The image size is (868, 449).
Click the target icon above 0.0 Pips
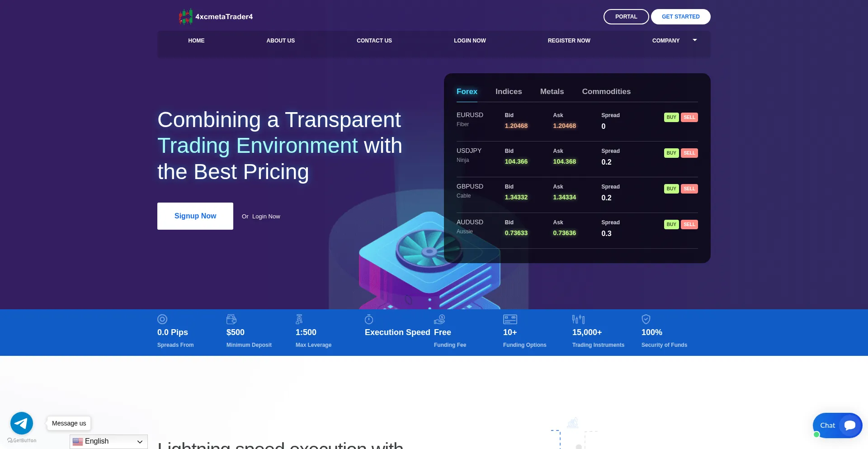(162, 319)
